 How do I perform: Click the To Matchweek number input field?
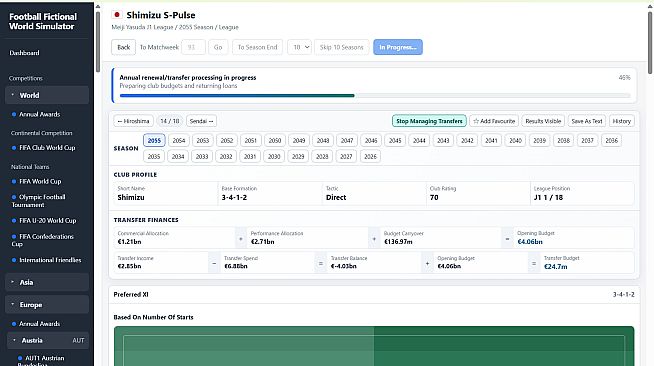pyautogui.click(x=193, y=47)
